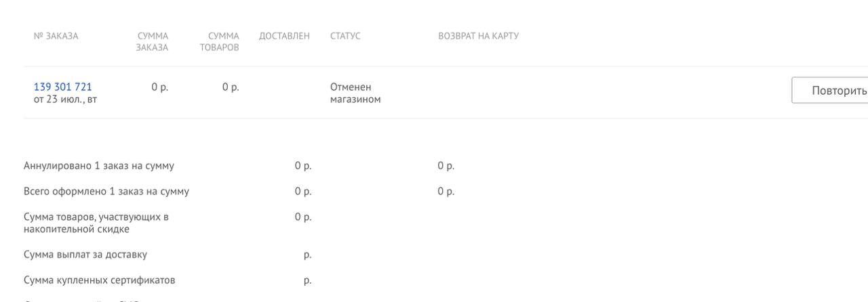
Task: Click the order date от 23 июл., вт
Action: (65, 100)
